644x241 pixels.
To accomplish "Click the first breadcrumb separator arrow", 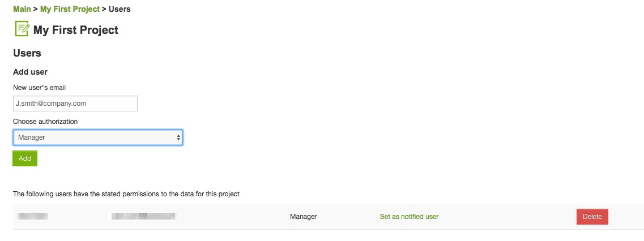I will tap(35, 9).
